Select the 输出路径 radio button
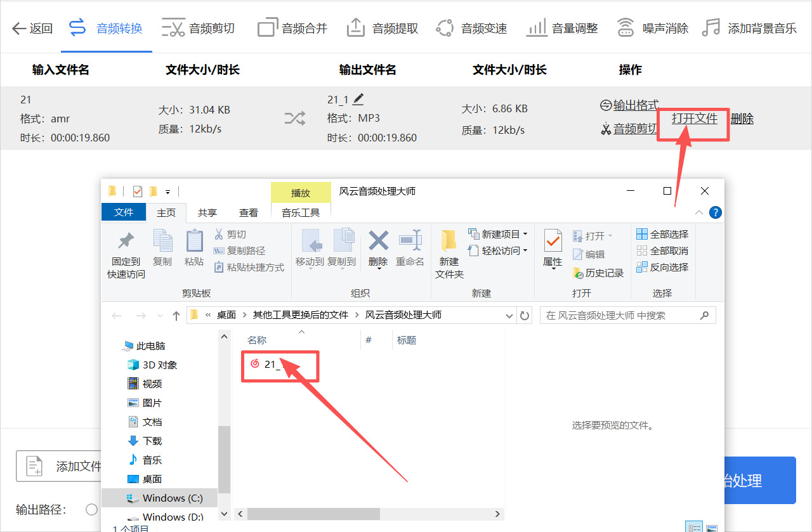 [x=91, y=509]
